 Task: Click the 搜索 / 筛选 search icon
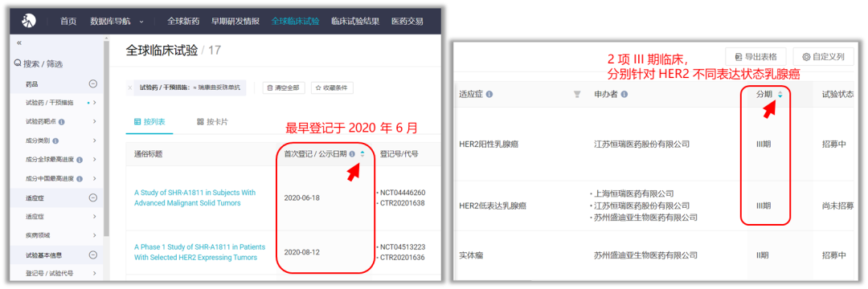[18, 64]
